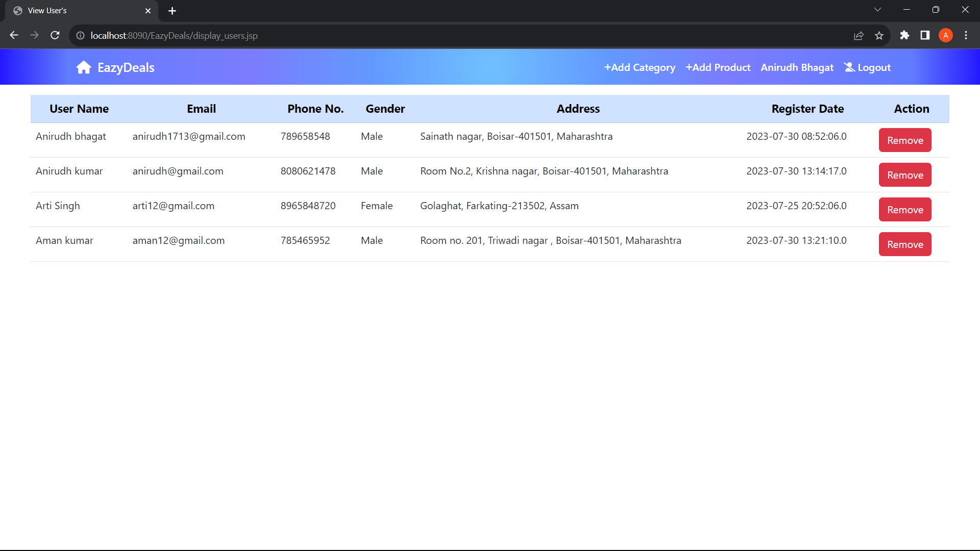Remove the user Arti Singh
The image size is (980, 551).
905,209
